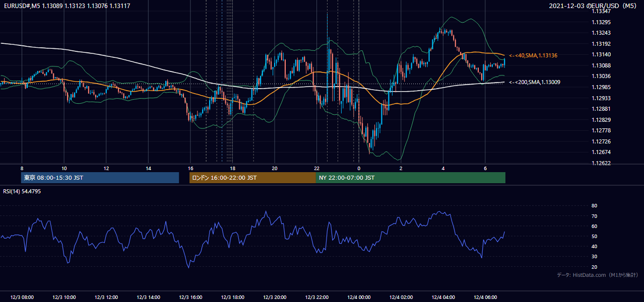644x302 pixels.
Task: Click RSI scale level 60
Action: pyautogui.click(x=595, y=226)
